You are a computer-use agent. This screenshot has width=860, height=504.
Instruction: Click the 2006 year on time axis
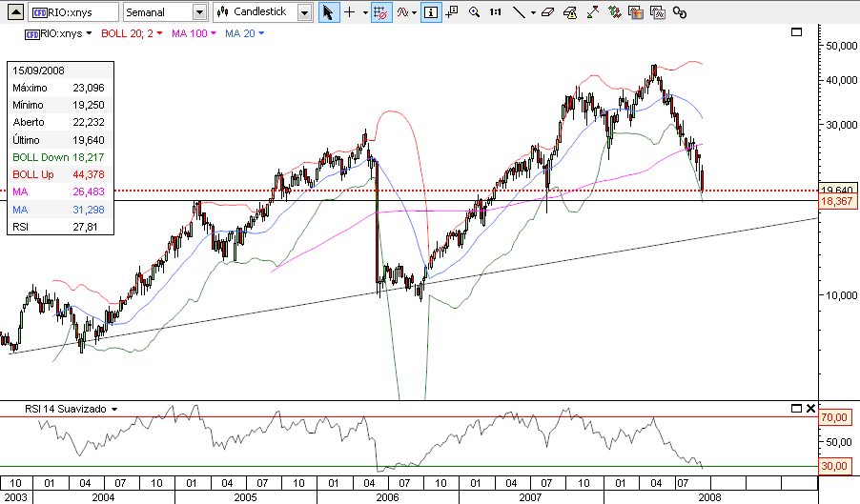pyautogui.click(x=387, y=497)
